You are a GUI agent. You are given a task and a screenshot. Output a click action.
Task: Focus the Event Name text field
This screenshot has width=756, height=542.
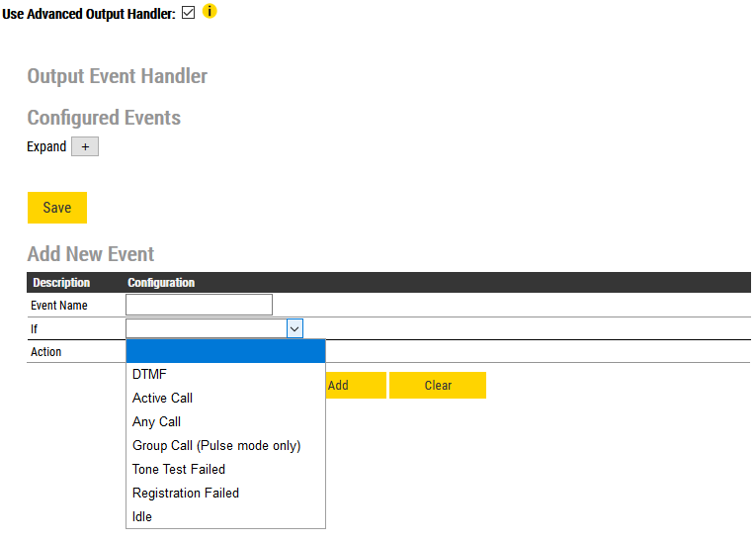[x=199, y=305]
